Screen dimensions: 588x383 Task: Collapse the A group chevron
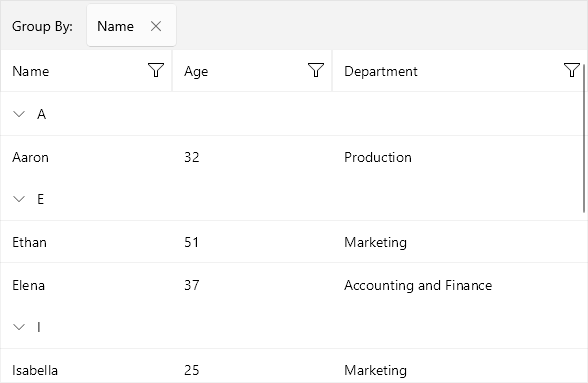[x=19, y=114]
